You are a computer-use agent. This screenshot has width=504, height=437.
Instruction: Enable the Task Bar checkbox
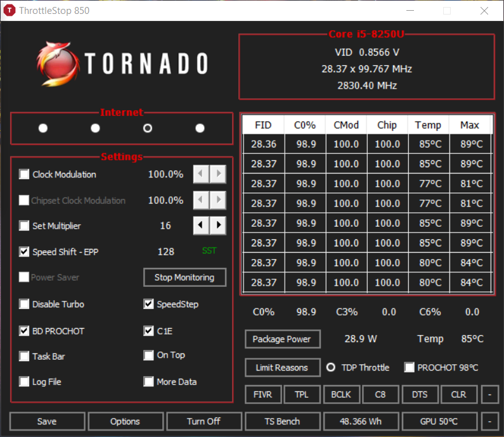[x=24, y=356]
